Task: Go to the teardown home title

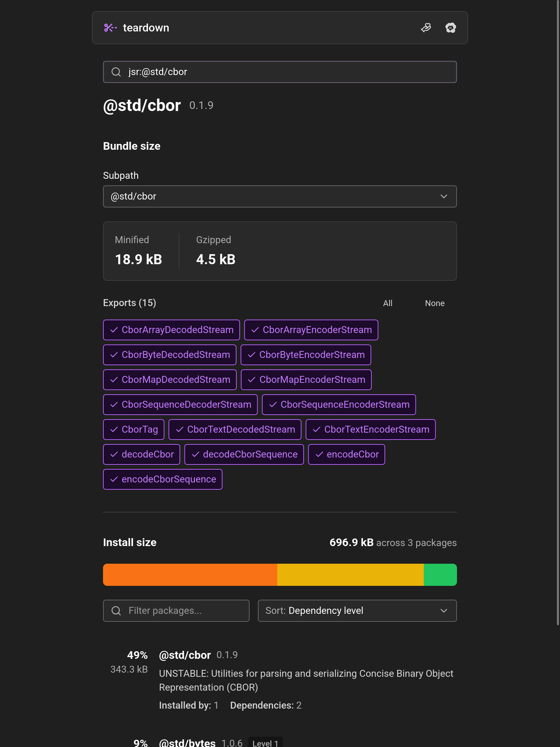Action: 146,28
